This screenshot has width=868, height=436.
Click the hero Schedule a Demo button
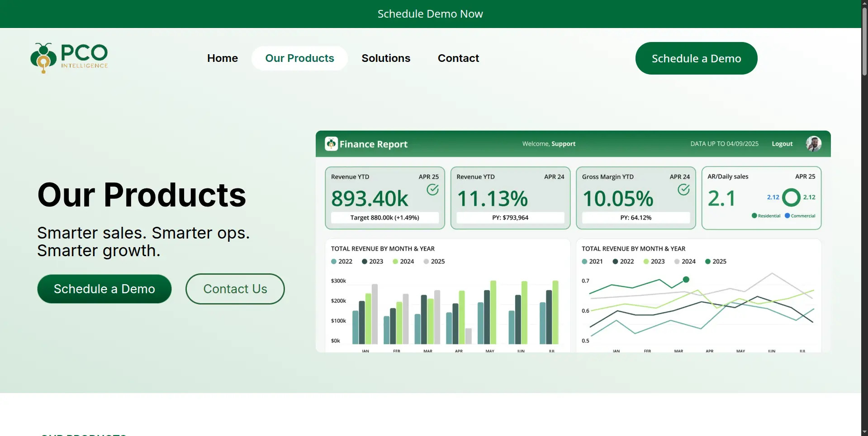coord(104,289)
